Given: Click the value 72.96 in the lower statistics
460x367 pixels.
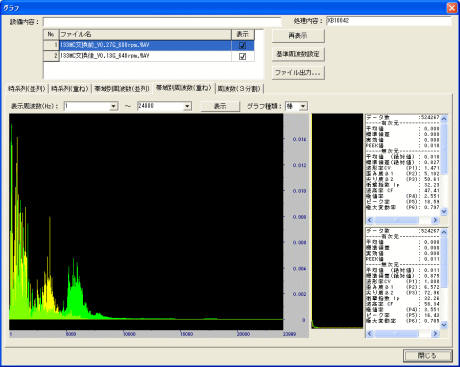Looking at the screenshot, I should coord(432,293).
